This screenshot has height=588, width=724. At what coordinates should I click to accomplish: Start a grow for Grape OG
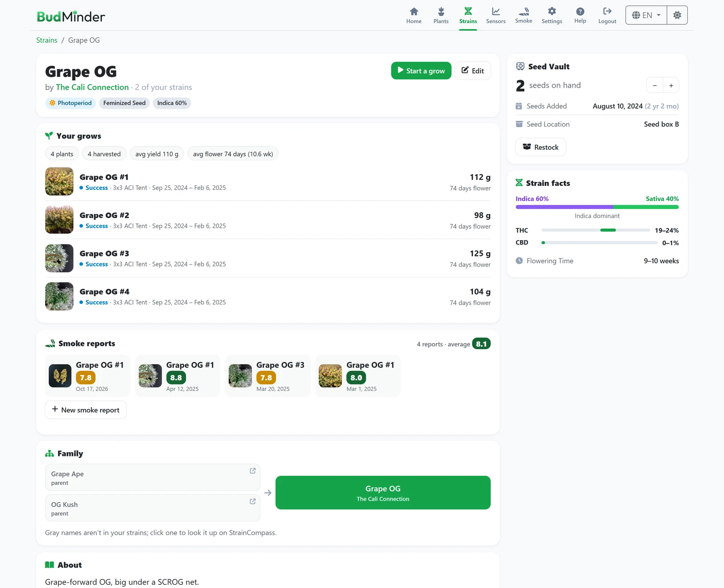(x=421, y=71)
